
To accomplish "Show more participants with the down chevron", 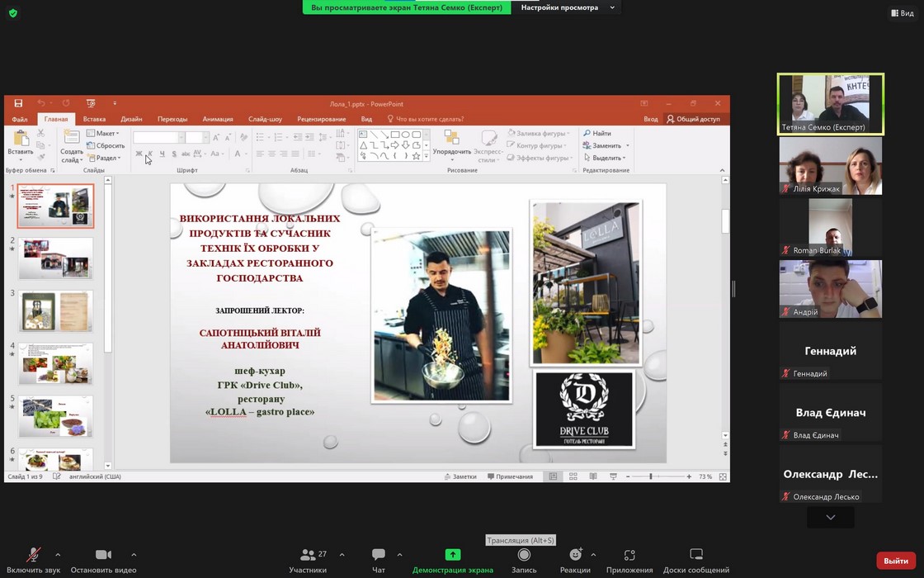I will pyautogui.click(x=830, y=517).
